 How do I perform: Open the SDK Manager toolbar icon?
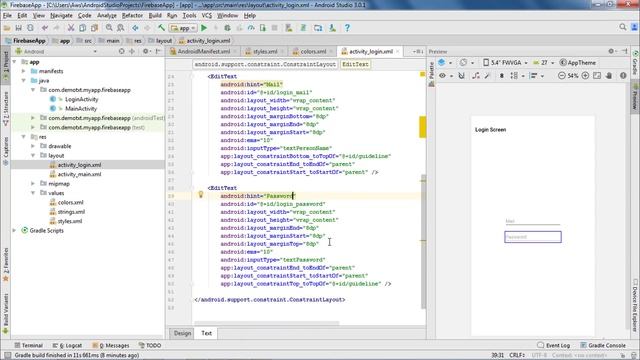coord(332,28)
